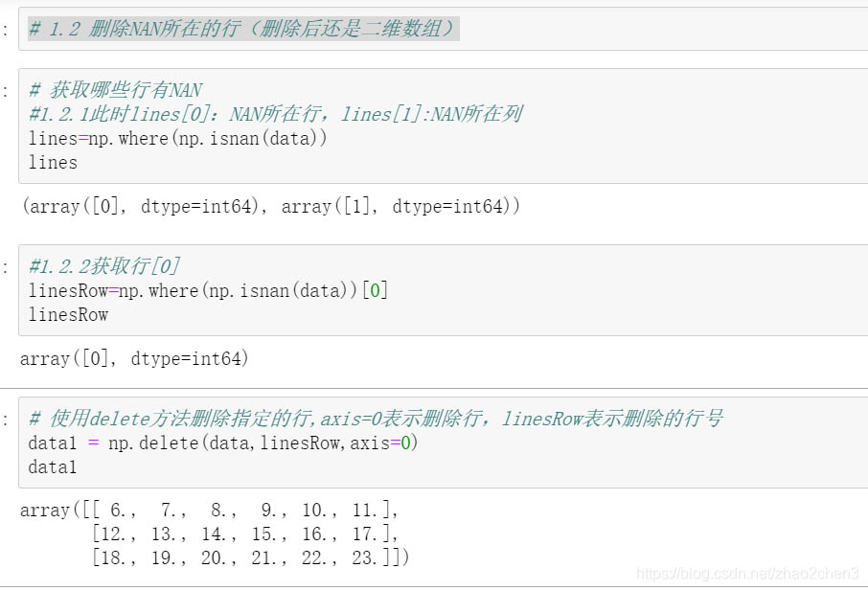Click the standalone "data1" expression line
This screenshot has width=868, height=591.
(x=54, y=466)
